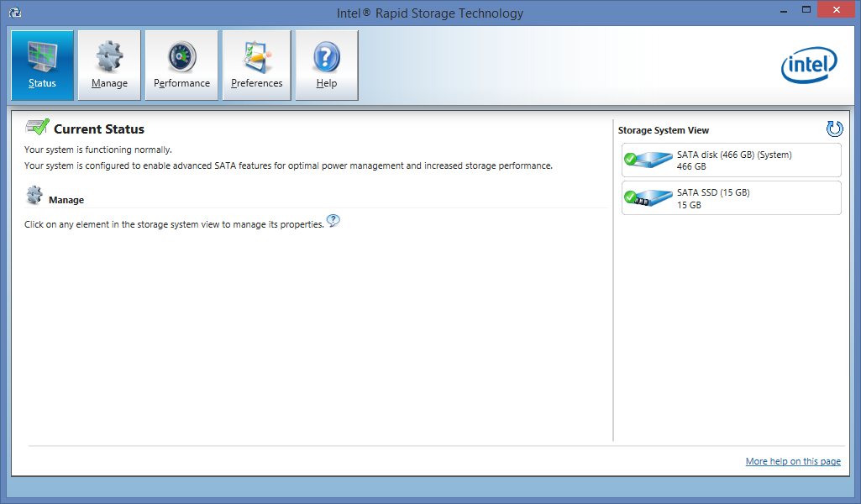Go to the Preferences tab

[x=256, y=66]
